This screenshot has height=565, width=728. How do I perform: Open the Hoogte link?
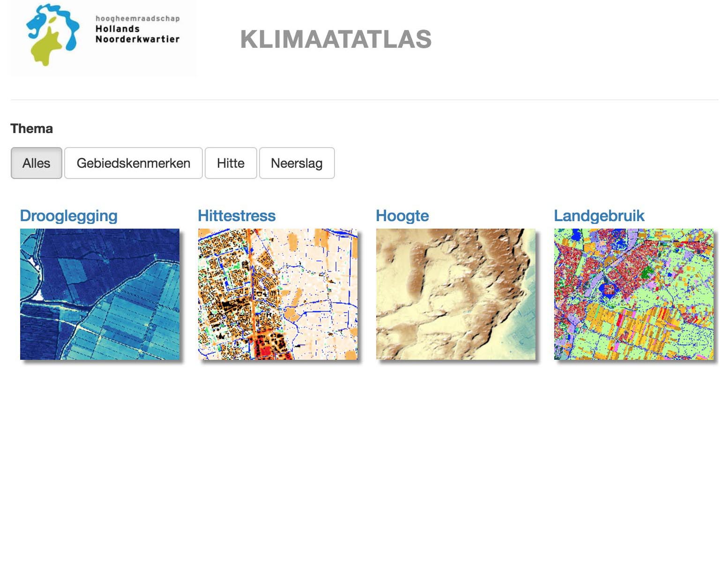[x=402, y=216]
